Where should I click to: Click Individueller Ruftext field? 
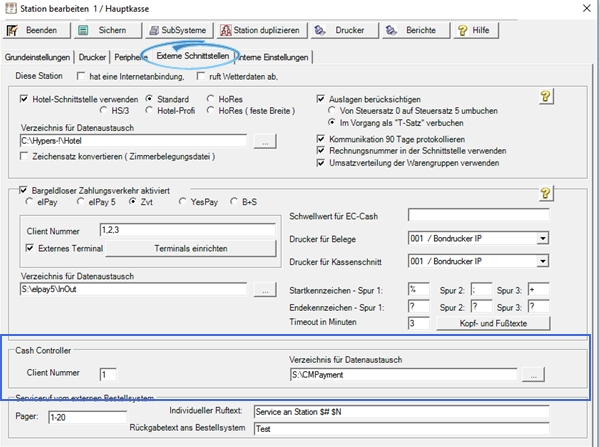[x=401, y=412]
